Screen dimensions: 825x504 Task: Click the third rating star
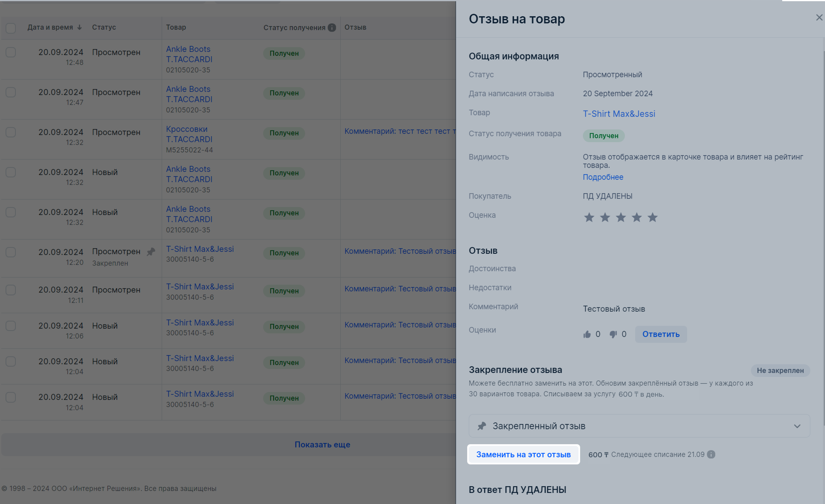pyautogui.click(x=621, y=217)
